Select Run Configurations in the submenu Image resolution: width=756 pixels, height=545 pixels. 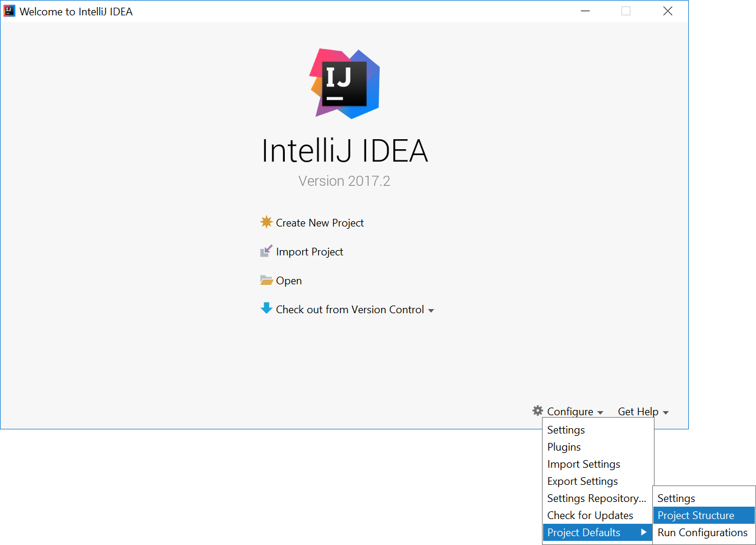(x=702, y=533)
